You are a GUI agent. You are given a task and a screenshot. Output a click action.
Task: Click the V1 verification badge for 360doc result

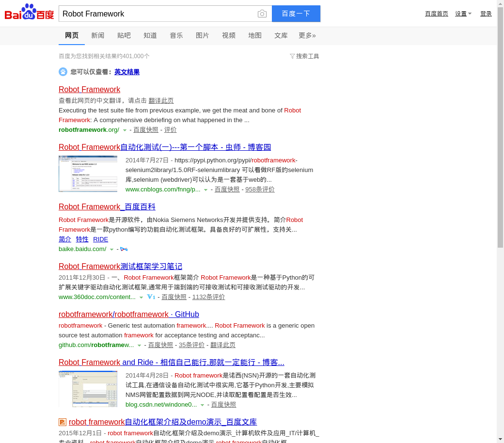click(x=151, y=297)
